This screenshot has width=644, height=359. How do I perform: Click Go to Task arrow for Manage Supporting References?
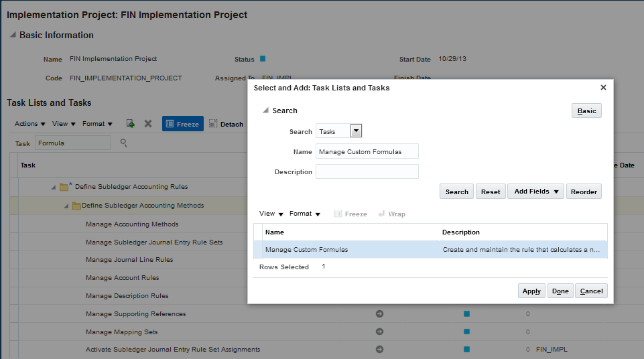pos(379,313)
